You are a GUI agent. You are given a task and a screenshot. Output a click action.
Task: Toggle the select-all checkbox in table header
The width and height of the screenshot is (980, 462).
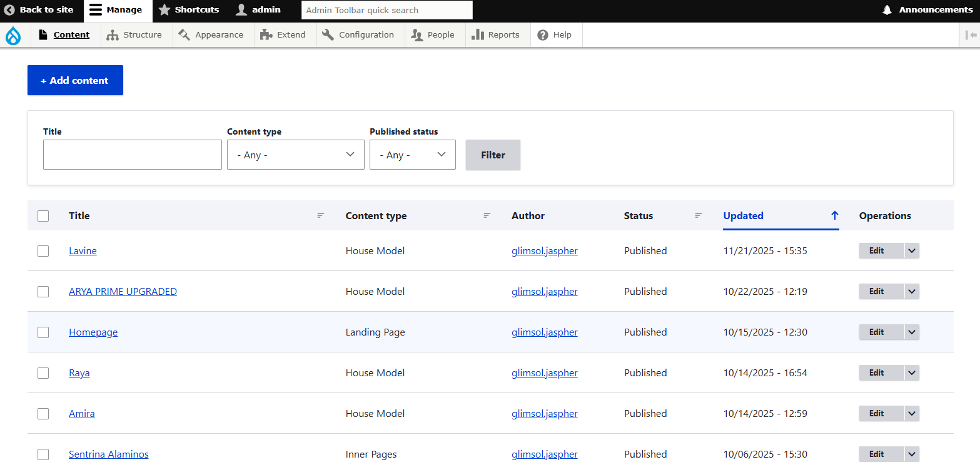point(43,216)
